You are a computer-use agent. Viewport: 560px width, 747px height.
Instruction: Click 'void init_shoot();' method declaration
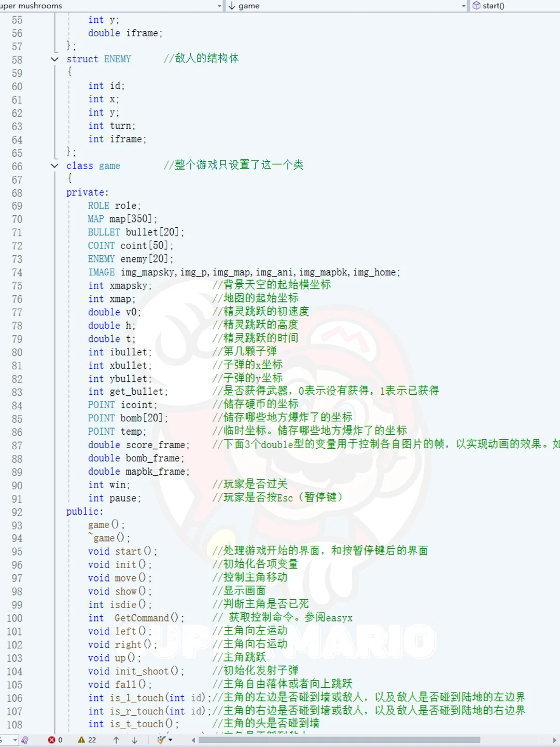point(136,672)
